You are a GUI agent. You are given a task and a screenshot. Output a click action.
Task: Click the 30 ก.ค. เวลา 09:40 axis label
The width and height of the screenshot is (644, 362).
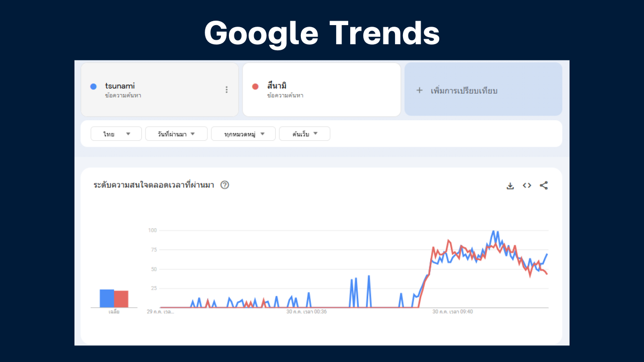click(453, 312)
